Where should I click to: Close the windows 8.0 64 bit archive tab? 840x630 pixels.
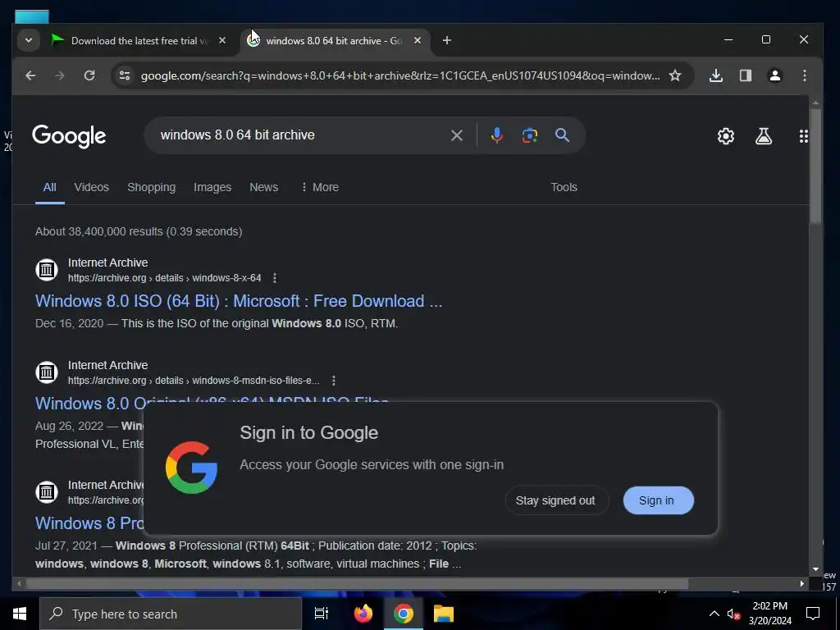(x=418, y=41)
